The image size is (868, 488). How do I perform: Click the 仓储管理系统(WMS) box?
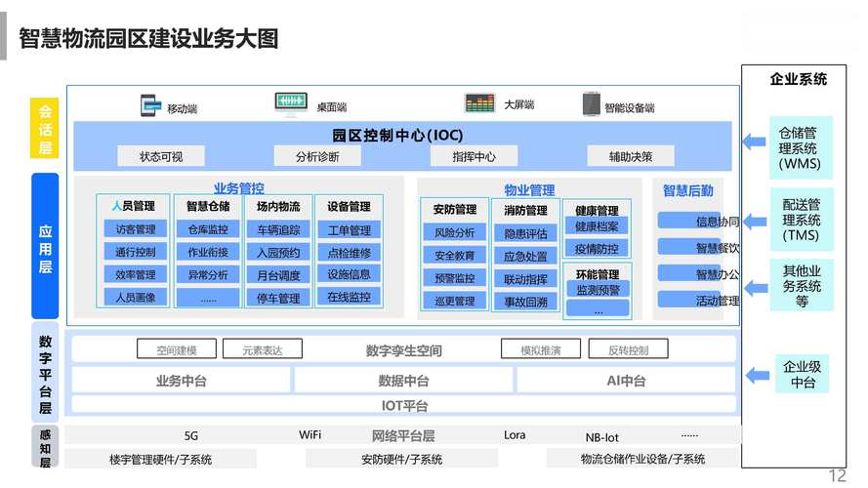(x=800, y=147)
